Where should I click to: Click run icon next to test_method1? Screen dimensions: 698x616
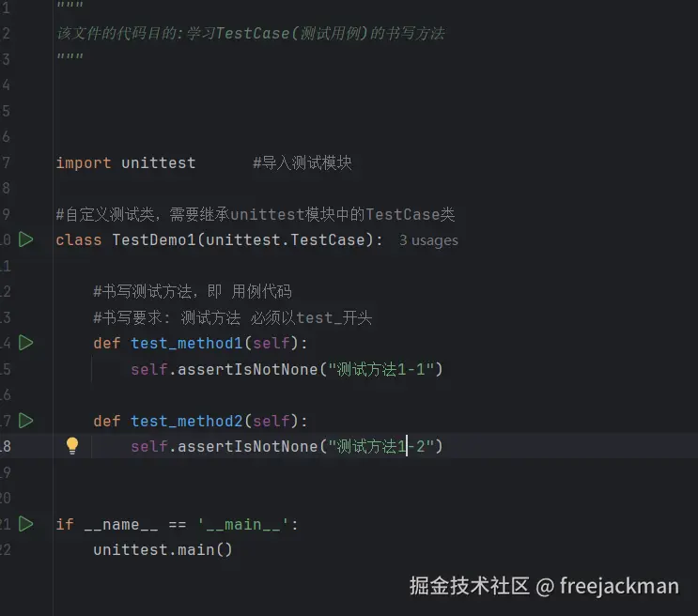26,343
